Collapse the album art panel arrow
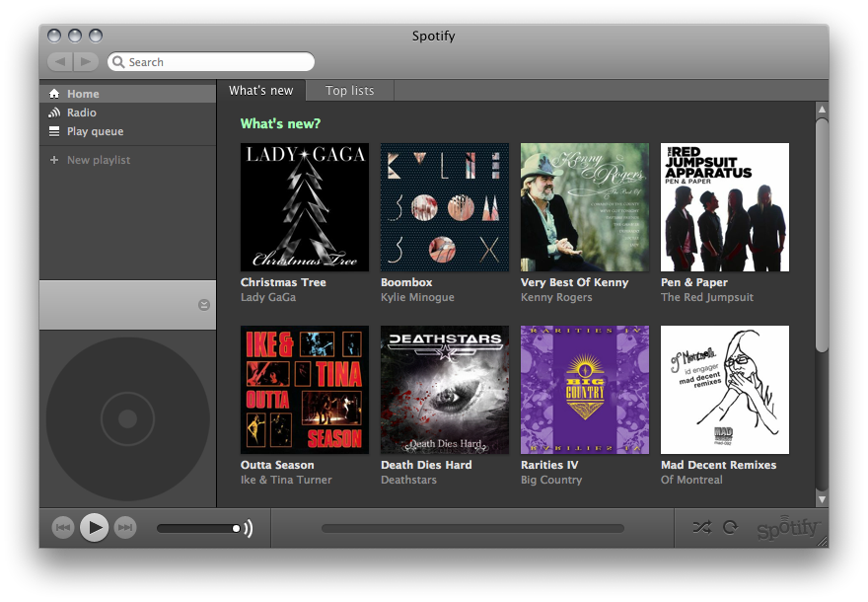The image size is (868, 602). [x=204, y=305]
